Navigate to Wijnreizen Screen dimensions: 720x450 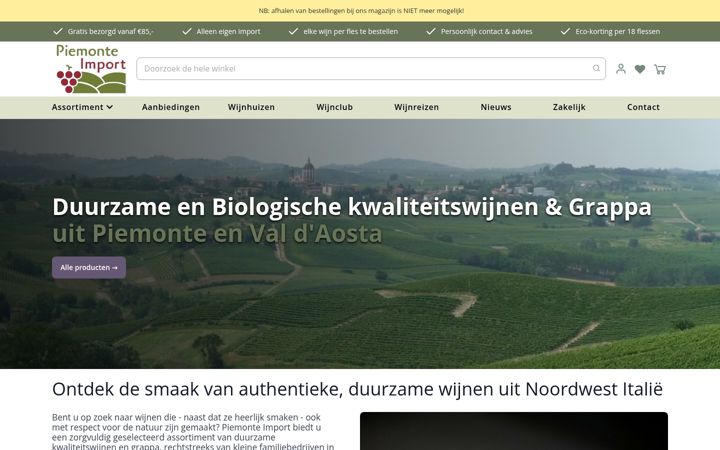[x=416, y=107]
